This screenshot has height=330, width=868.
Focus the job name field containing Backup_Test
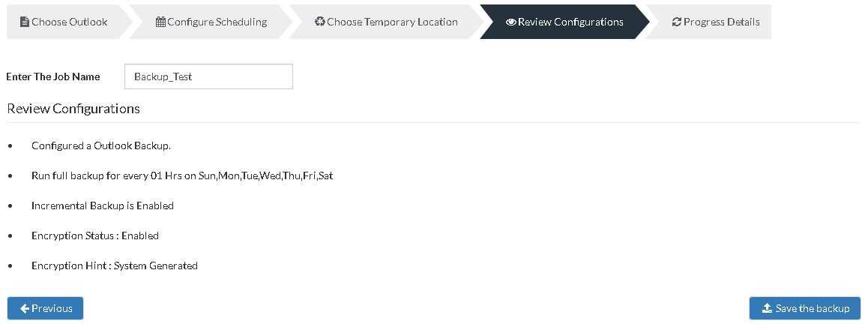(208, 76)
